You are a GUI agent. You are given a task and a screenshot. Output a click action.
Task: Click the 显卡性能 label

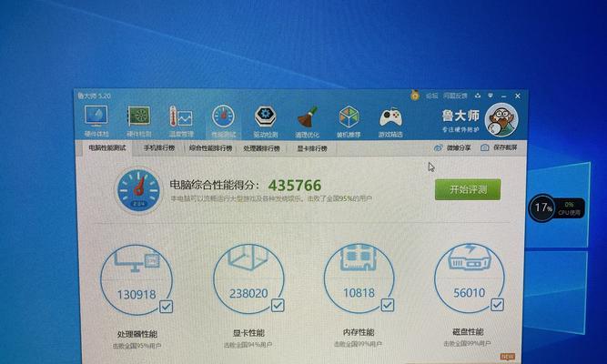click(x=248, y=333)
